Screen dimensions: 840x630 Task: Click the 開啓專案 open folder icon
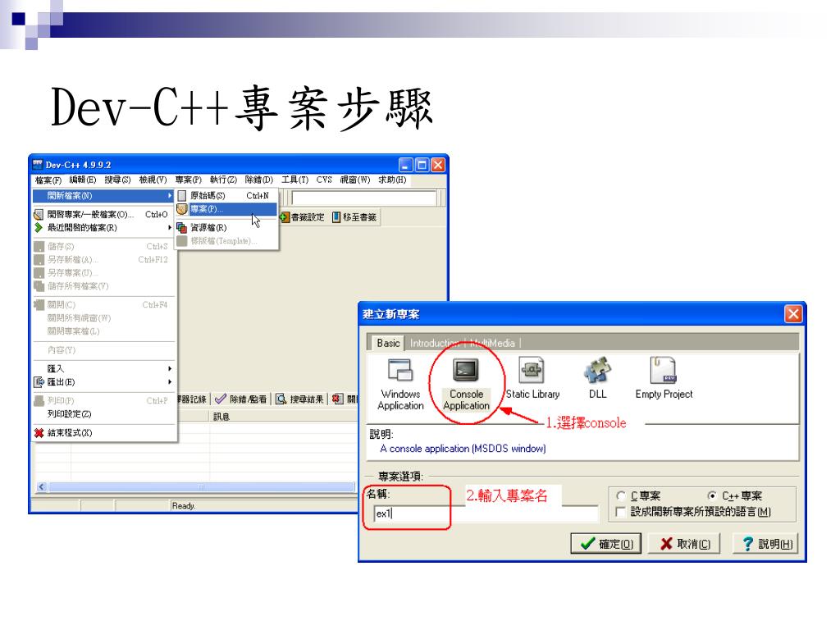(x=39, y=214)
